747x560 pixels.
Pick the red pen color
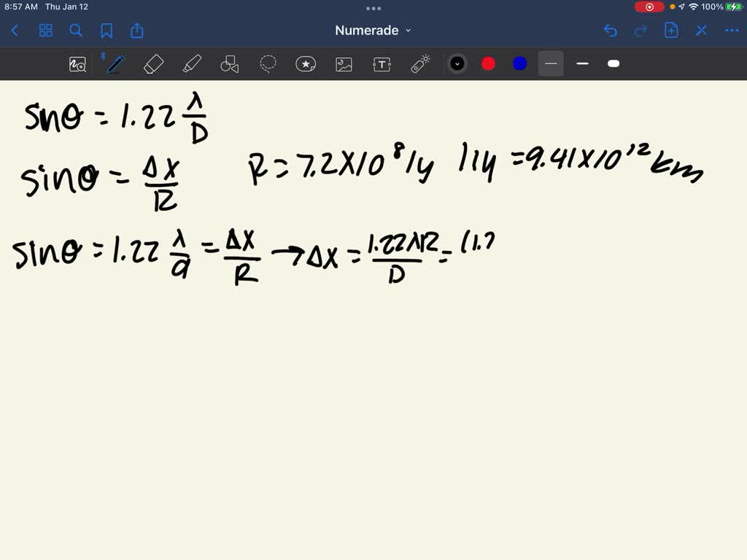pyautogui.click(x=489, y=64)
